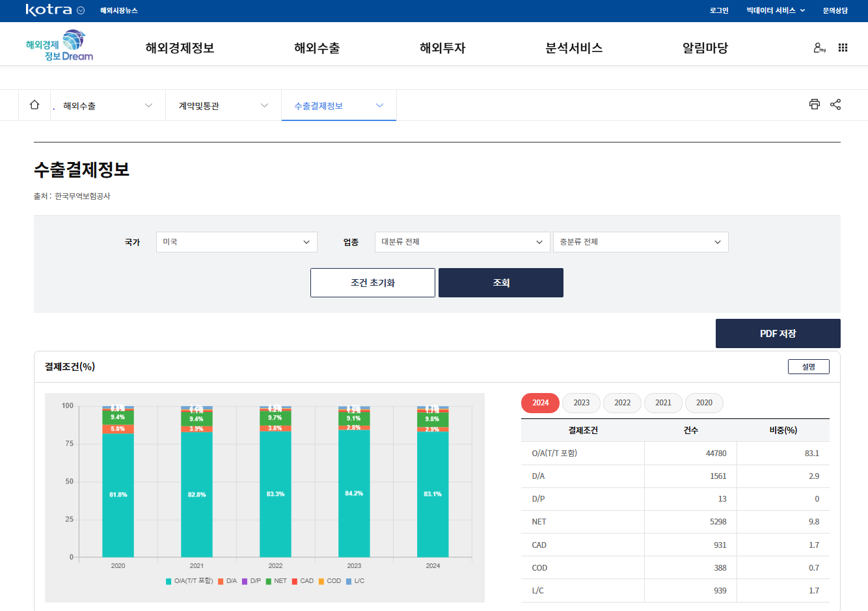This screenshot has height=611, width=868.
Task: Open the my-page user icon
Action: pyautogui.click(x=819, y=48)
